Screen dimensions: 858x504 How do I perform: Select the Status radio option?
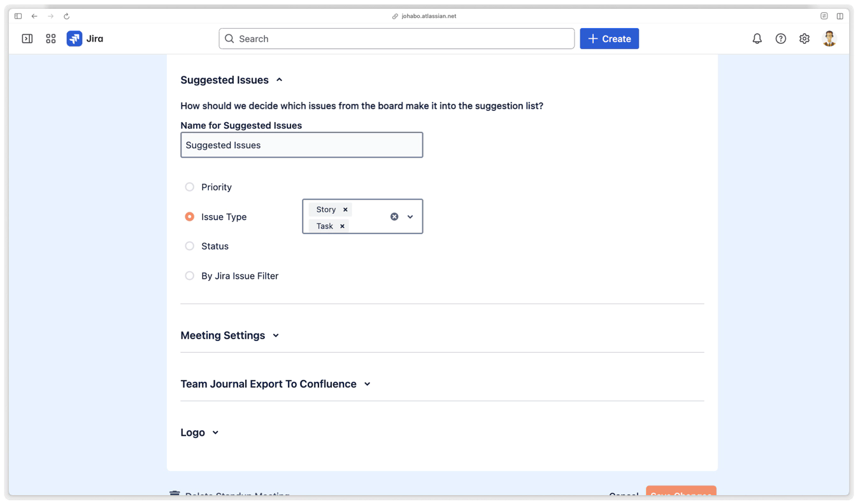190,246
